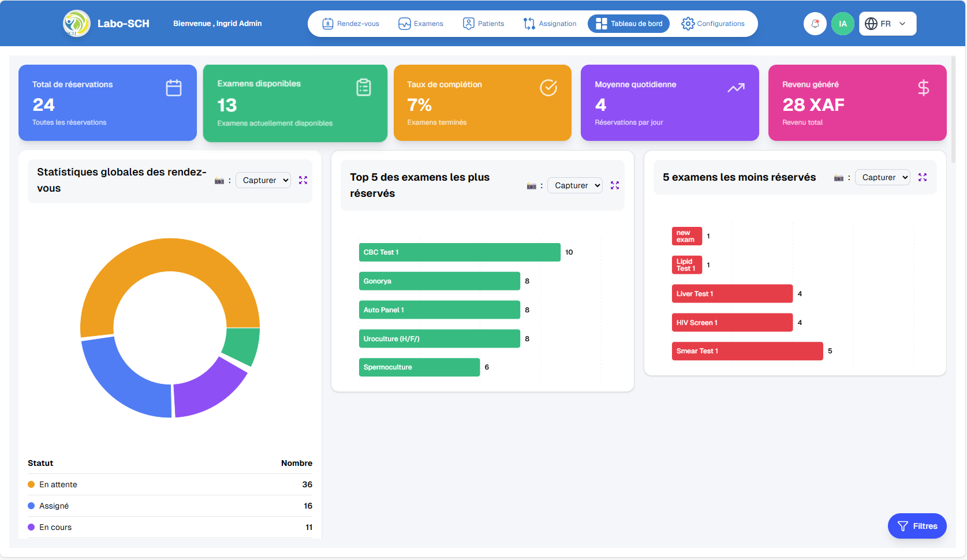
Task: Switch to the Tableau de bord tab
Action: [629, 24]
